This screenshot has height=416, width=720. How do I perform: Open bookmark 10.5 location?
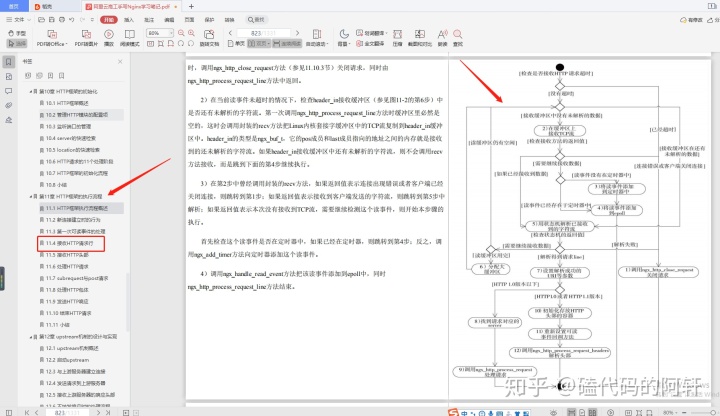point(73,150)
